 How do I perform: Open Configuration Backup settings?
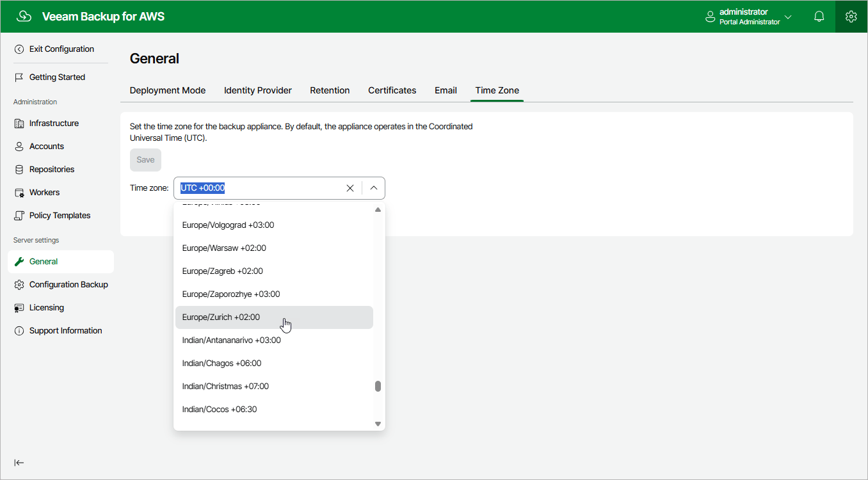point(68,284)
